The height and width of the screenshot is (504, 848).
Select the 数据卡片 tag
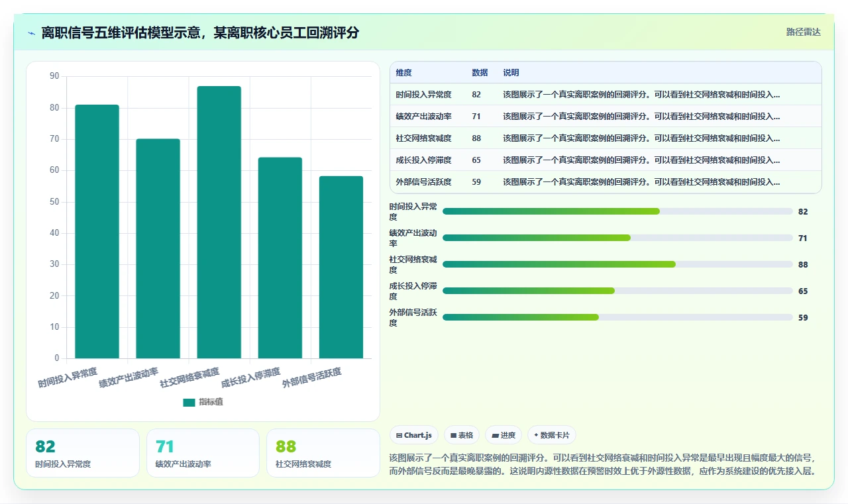click(x=552, y=435)
